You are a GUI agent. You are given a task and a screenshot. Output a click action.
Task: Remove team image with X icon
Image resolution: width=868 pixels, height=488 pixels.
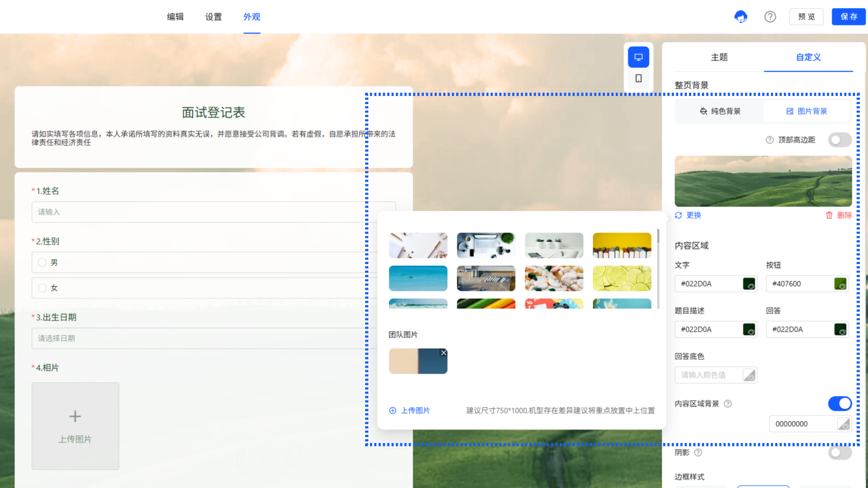(443, 353)
